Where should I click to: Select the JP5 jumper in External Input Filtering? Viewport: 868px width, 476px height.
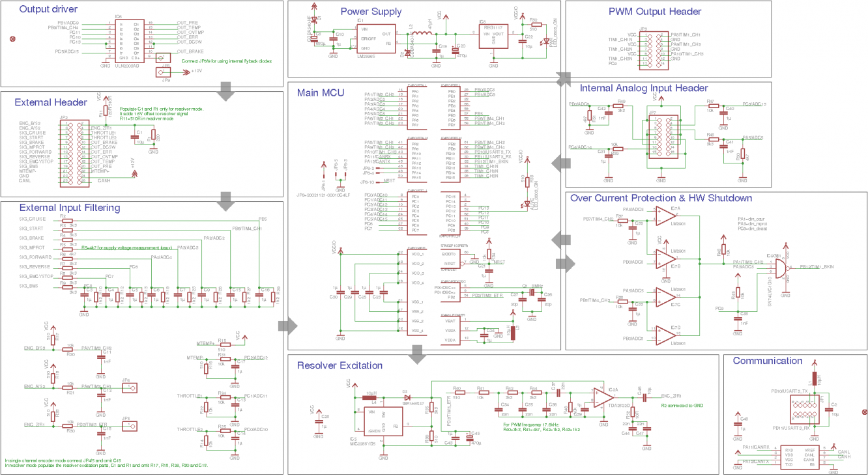click(131, 427)
